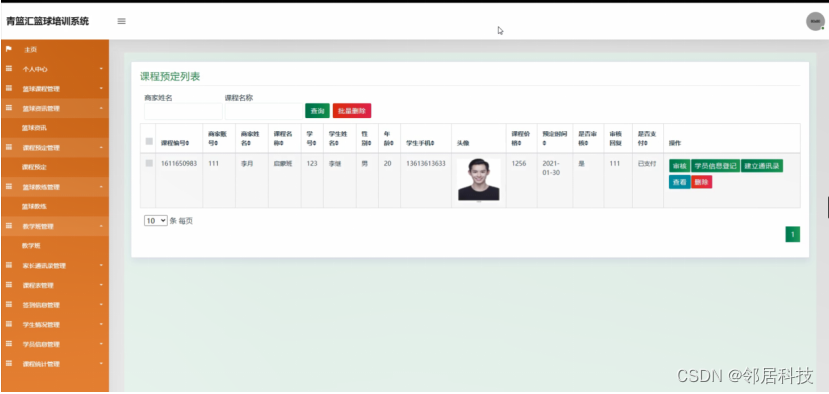Focus the 商家姓名 search input field
The height and width of the screenshot is (394, 829).
coord(183,111)
